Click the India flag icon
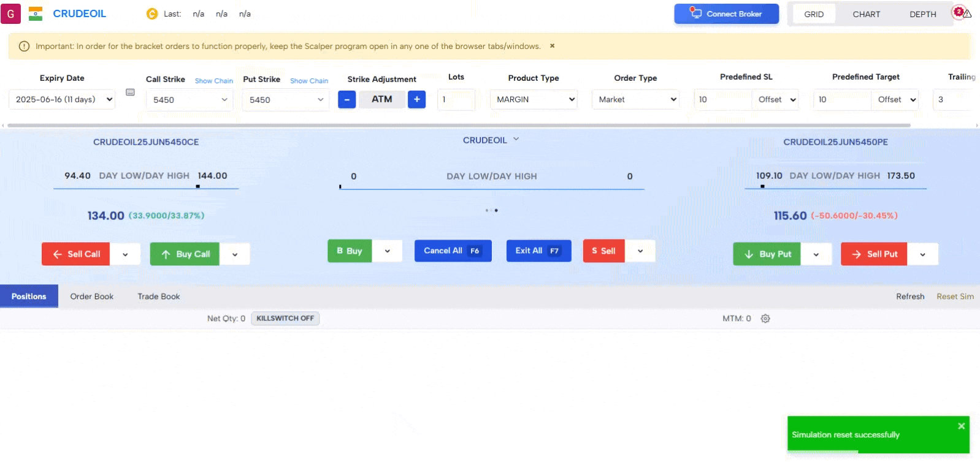Image resolution: width=980 pixels, height=473 pixels. [36, 13]
